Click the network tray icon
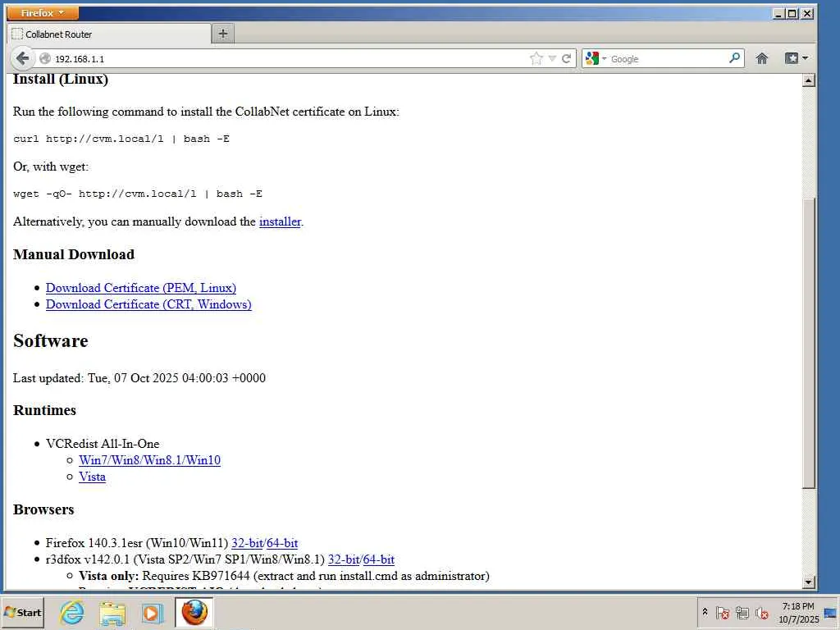This screenshot has height=630, width=840. click(742, 612)
